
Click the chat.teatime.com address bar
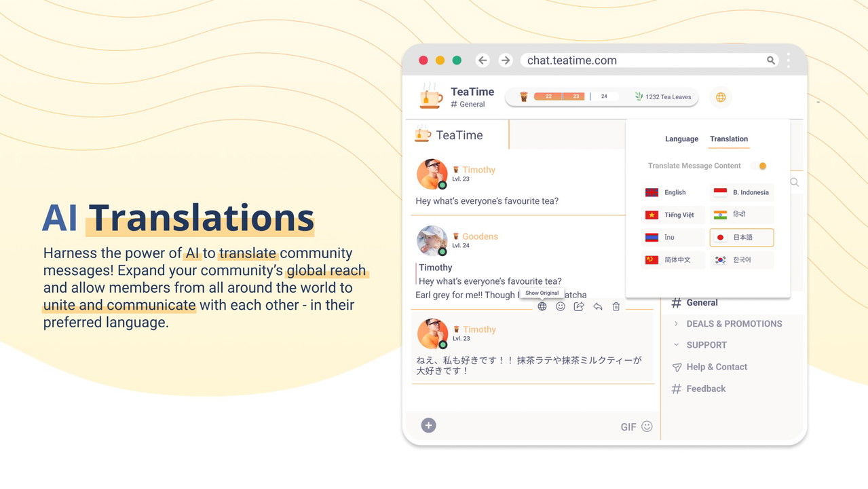tap(650, 60)
